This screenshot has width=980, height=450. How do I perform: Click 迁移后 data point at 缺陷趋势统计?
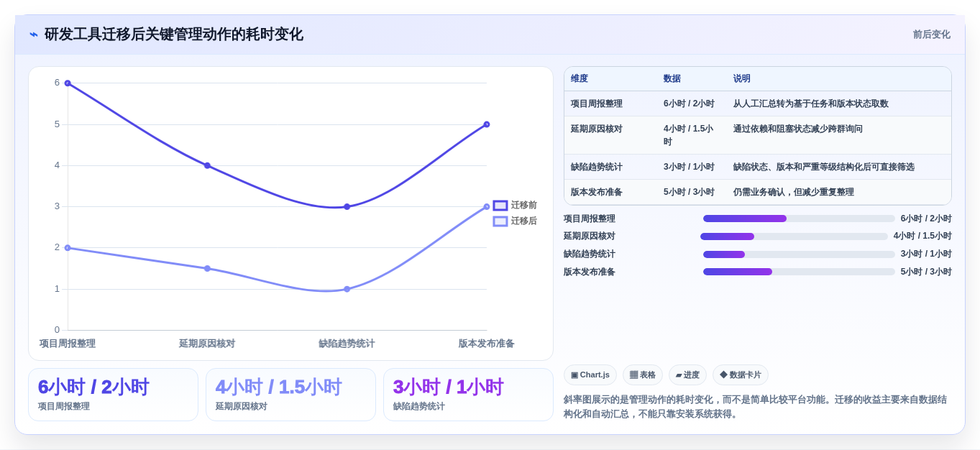click(347, 289)
